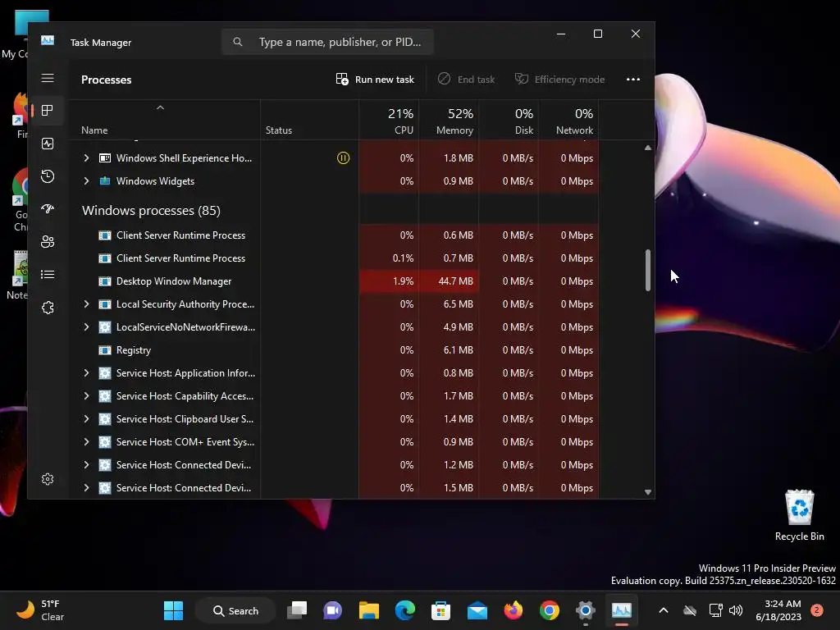Expand Service Host: COM+ Event System row
The image size is (840, 630).
tap(86, 442)
